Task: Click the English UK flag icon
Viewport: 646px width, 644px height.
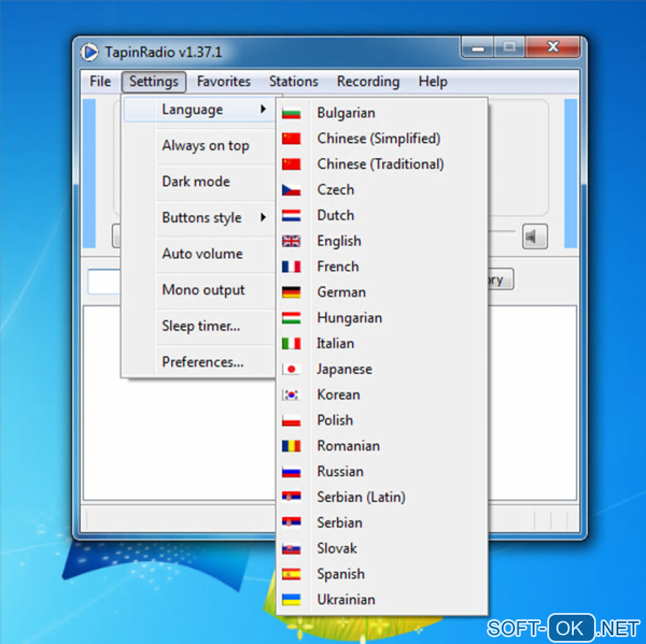Action: [x=291, y=241]
